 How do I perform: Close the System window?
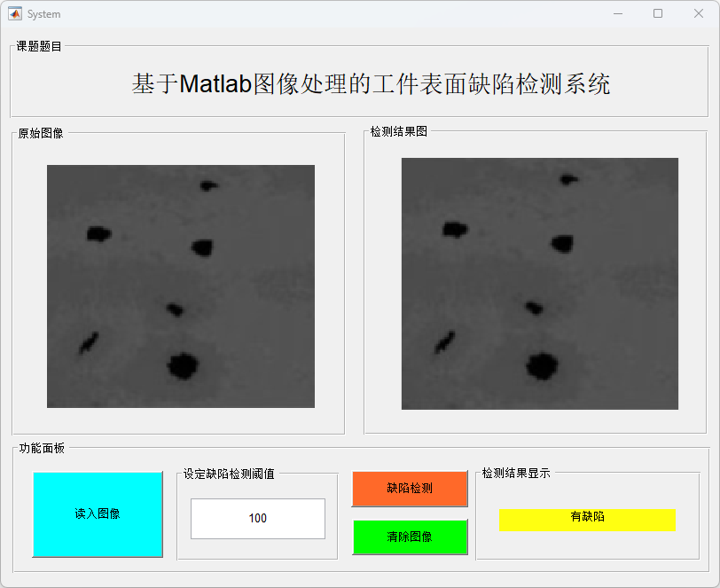point(699,14)
